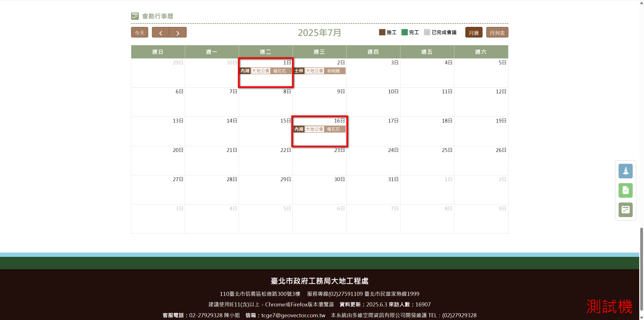Viewport: 644px width, 320px height.
Task: Open July 1 內湖 楊花花 event
Action: coord(266,71)
